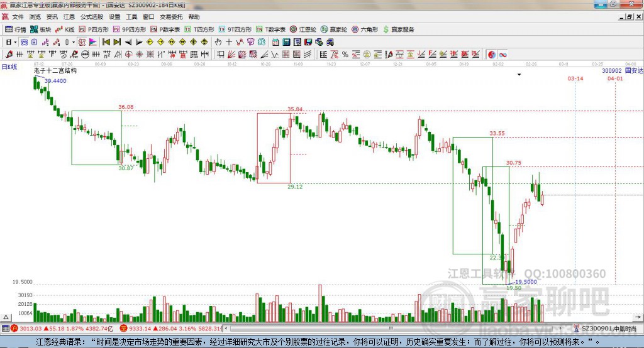The width and height of the screenshot is (644, 348).
Task: Select the zigzag wave line tool
Action: click(274, 54)
